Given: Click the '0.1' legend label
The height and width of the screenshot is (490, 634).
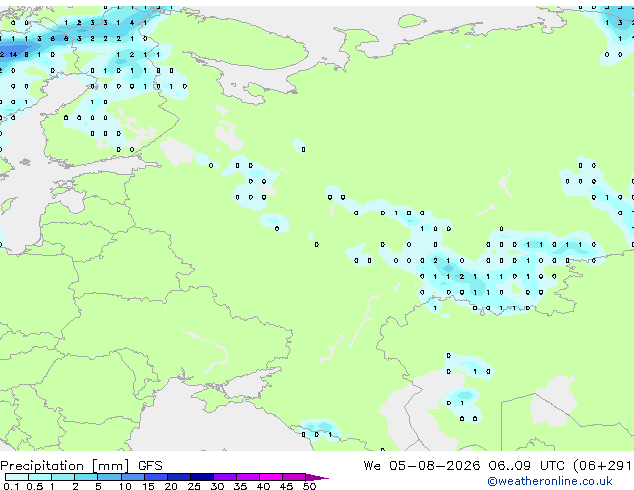Looking at the screenshot, I should click(x=11, y=486).
